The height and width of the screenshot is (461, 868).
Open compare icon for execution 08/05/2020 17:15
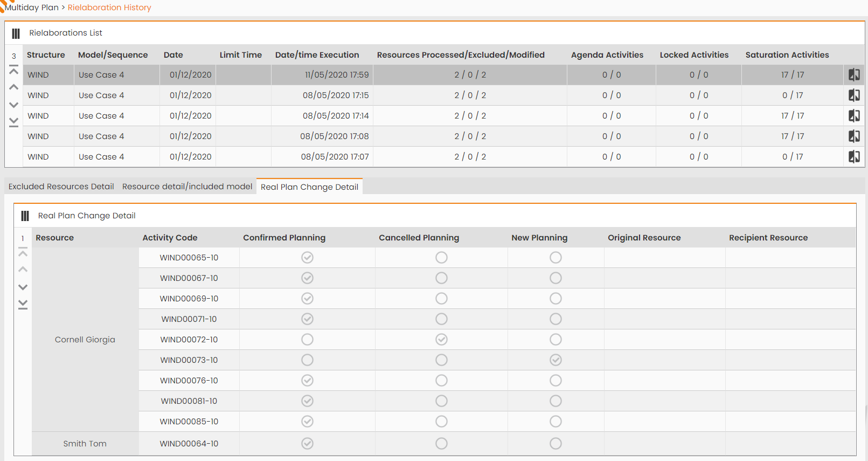click(x=854, y=95)
